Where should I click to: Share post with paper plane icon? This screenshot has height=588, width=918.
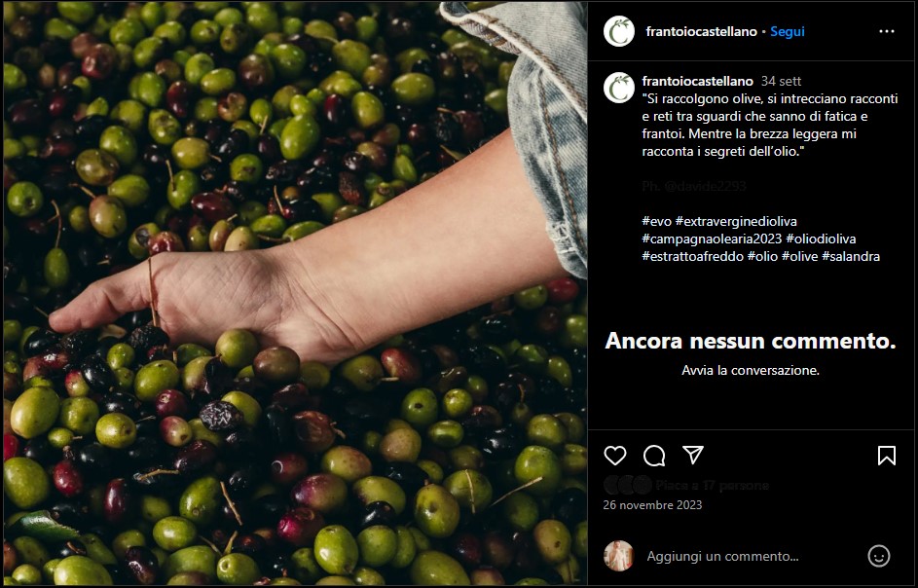coord(692,455)
